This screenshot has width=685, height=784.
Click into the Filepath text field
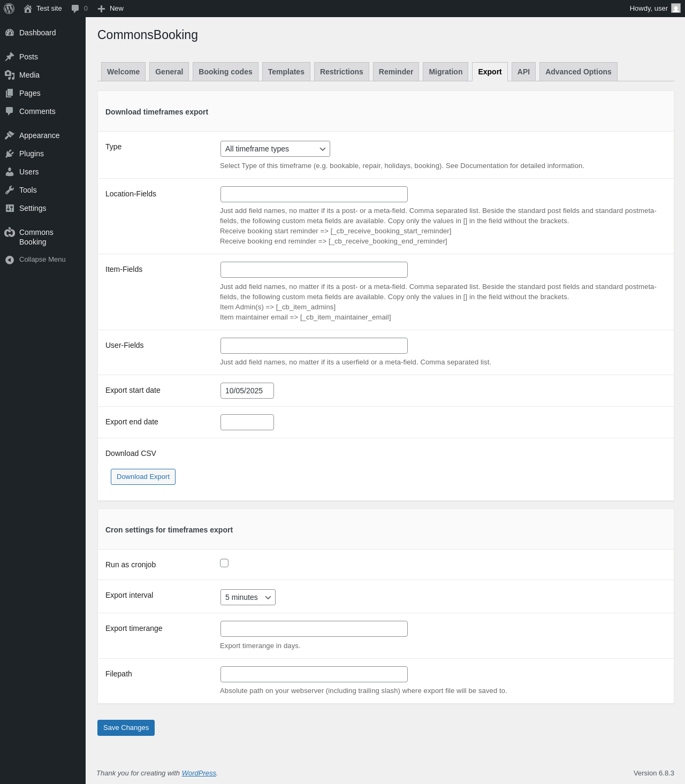click(x=314, y=674)
